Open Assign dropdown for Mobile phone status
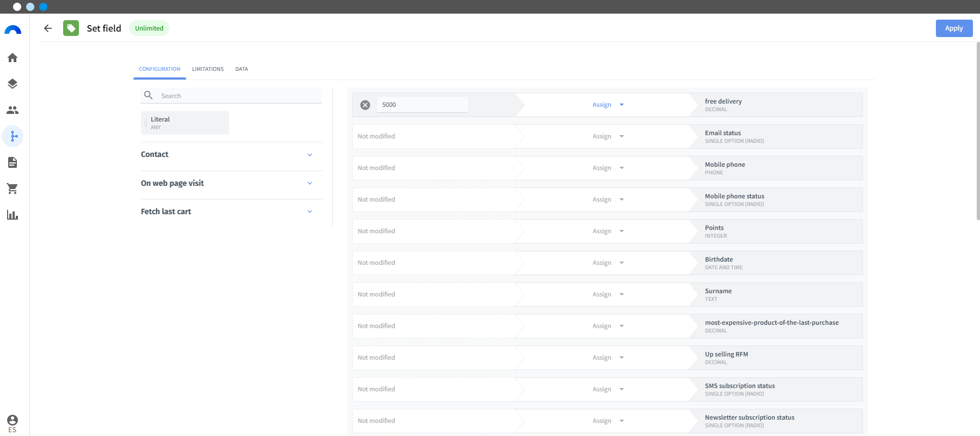This screenshot has height=436, width=980. [608, 199]
